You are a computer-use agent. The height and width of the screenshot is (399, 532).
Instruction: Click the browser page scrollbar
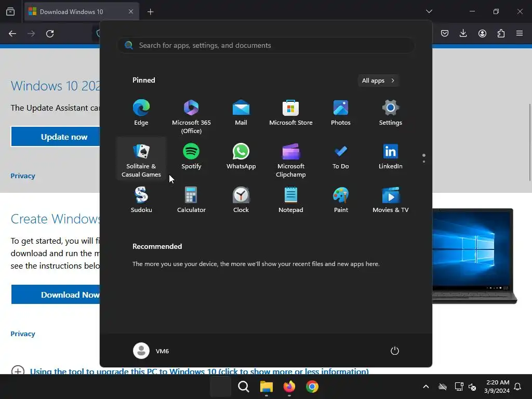coord(530,142)
